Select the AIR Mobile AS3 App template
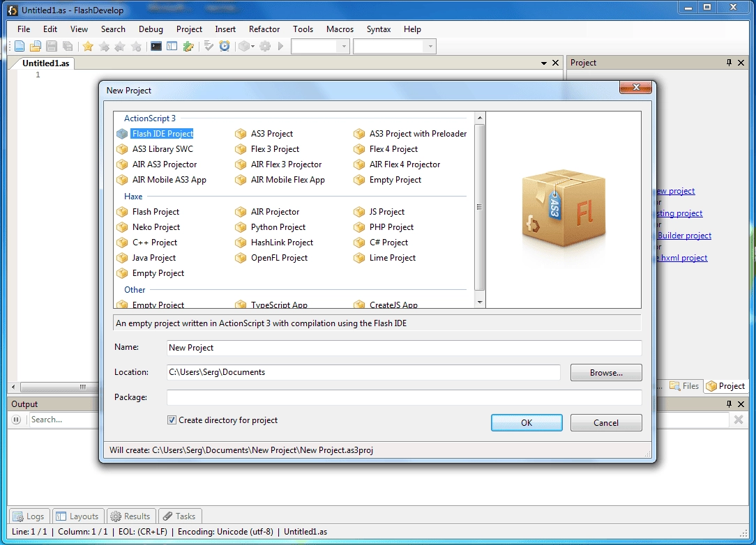This screenshot has height=545, width=756. pyautogui.click(x=162, y=180)
